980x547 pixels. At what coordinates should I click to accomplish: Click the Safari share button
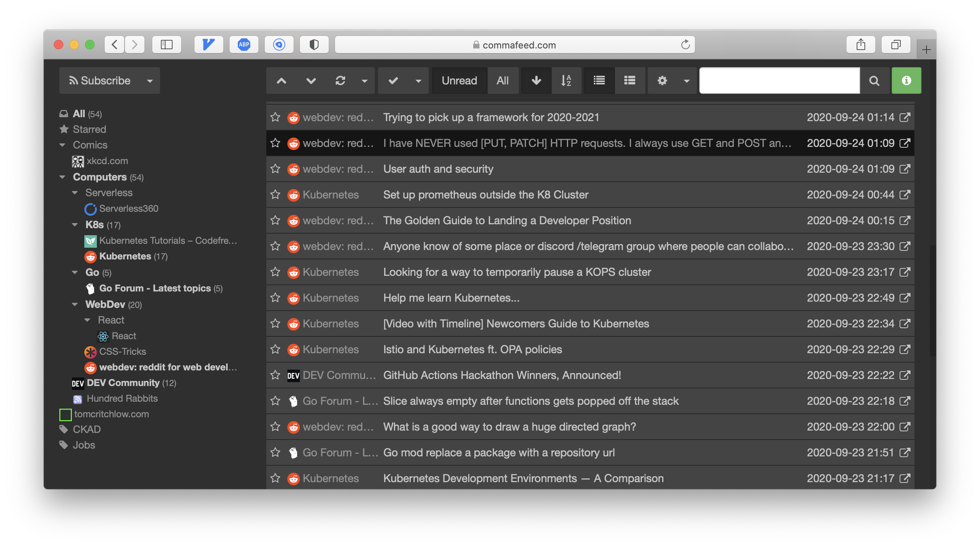pos(861,45)
